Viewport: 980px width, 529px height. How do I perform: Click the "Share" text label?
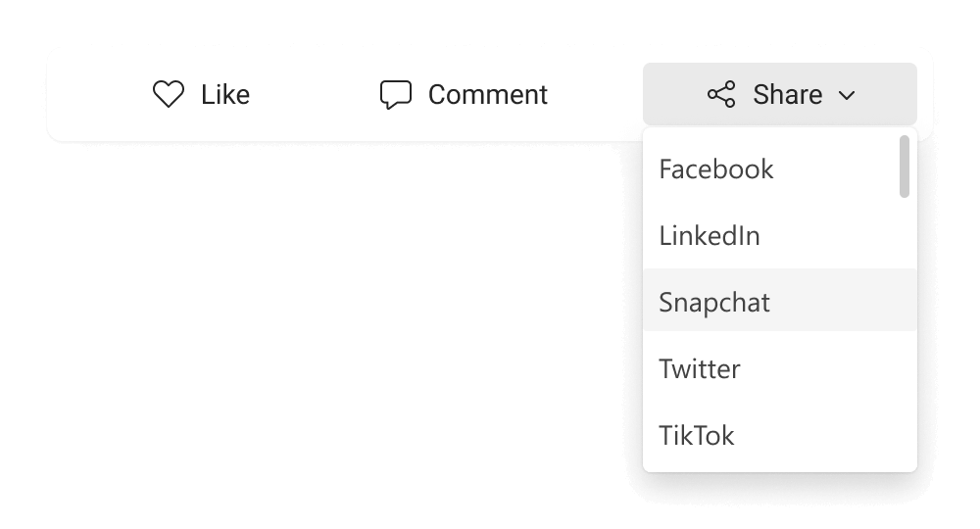(x=787, y=95)
